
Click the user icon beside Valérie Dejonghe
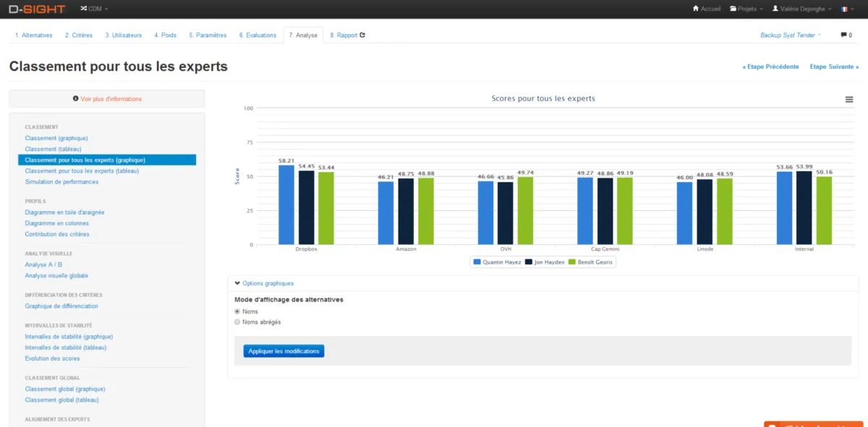[x=775, y=9]
